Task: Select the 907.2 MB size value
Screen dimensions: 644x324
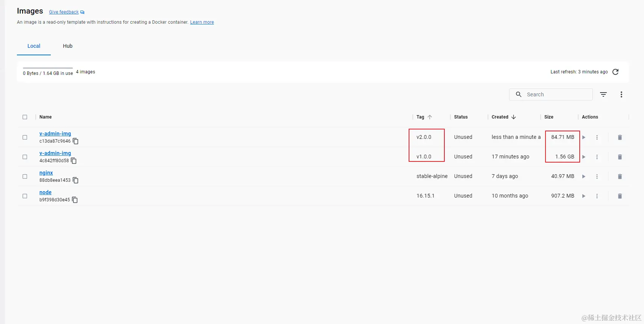Action: pyautogui.click(x=563, y=196)
